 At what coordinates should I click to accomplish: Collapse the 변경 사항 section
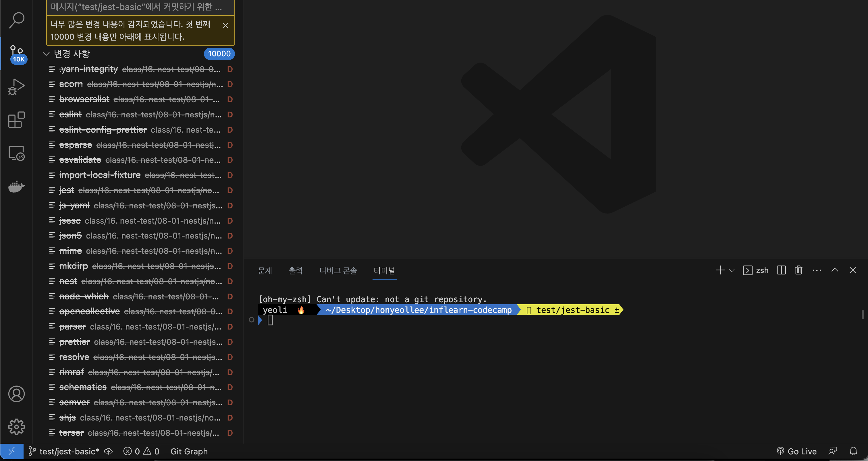click(x=46, y=54)
